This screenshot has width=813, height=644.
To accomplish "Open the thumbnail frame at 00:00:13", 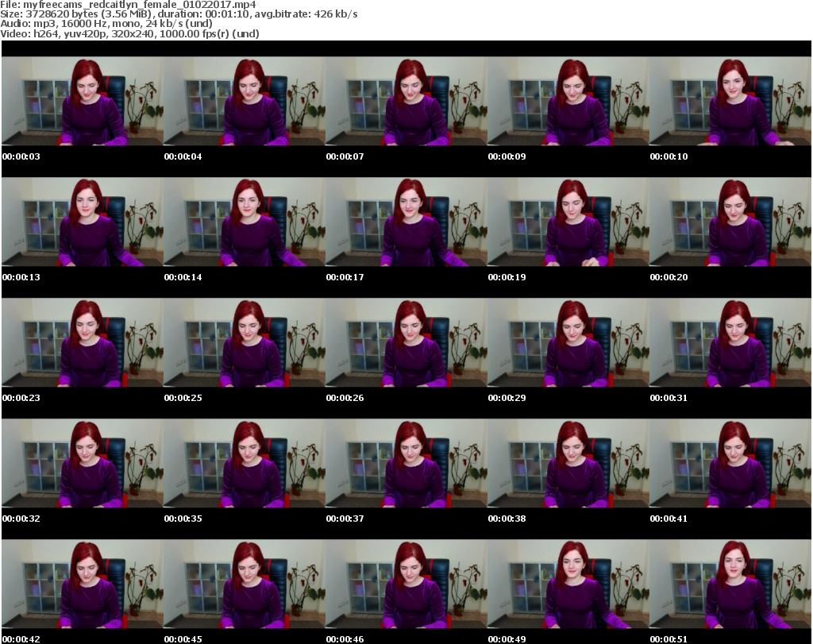I will (x=83, y=222).
